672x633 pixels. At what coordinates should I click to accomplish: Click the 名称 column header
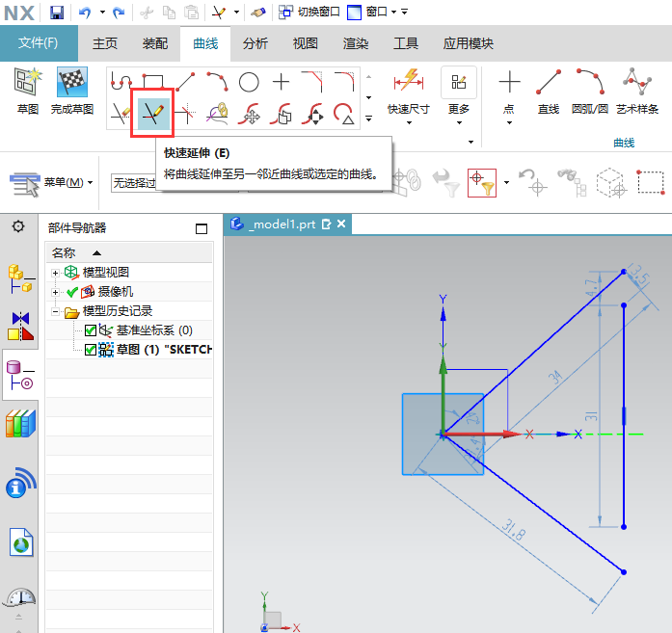[x=64, y=252]
